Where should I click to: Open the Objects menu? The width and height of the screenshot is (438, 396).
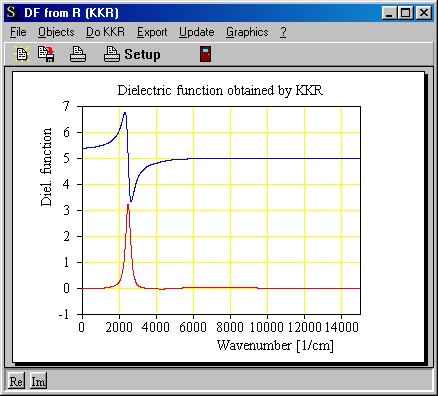[56, 32]
